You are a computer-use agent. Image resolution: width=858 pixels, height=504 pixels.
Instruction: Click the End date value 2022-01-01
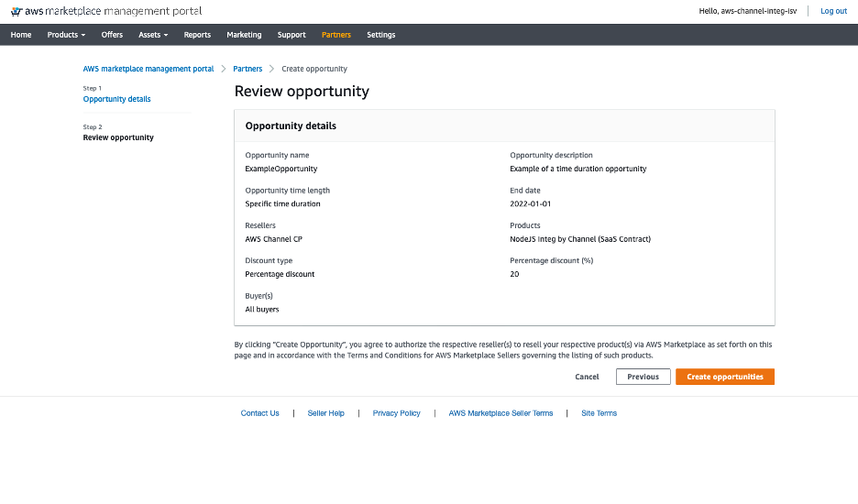tap(530, 203)
